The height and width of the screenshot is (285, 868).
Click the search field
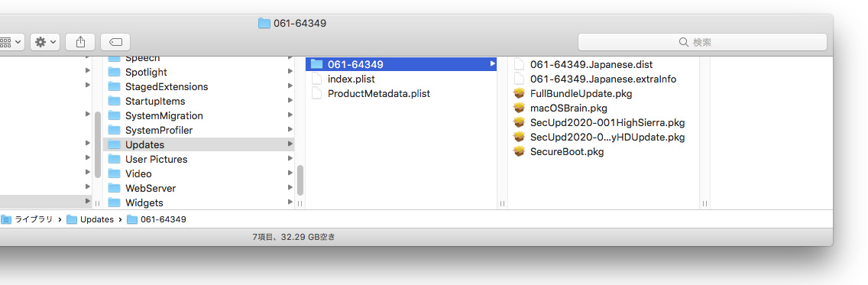pos(702,42)
